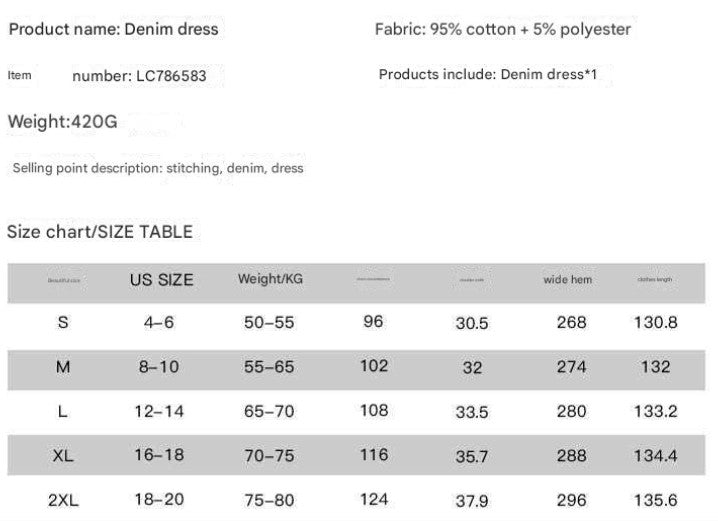Viewport: 718px width, 521px height.
Task: Click the L size row label
Action: [x=64, y=411]
